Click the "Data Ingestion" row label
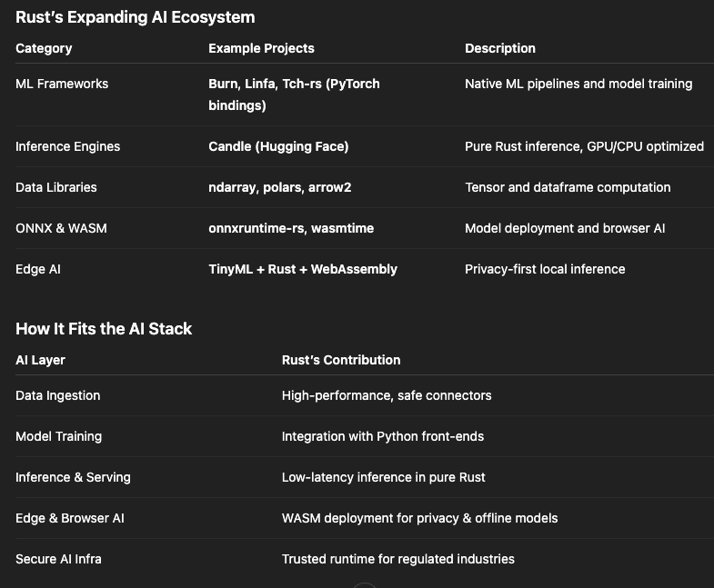The image size is (714, 588). 58,395
